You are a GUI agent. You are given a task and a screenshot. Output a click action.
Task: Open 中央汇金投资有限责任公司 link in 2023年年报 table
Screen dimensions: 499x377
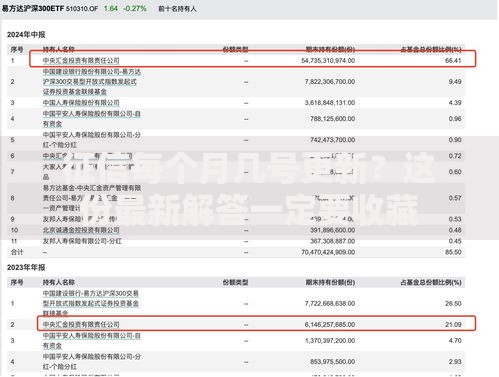[x=81, y=324]
